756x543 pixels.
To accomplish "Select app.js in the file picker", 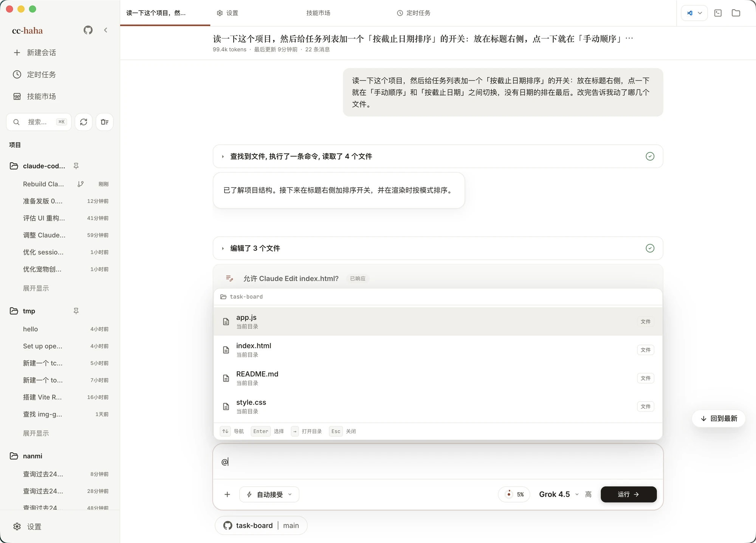I will (x=438, y=321).
